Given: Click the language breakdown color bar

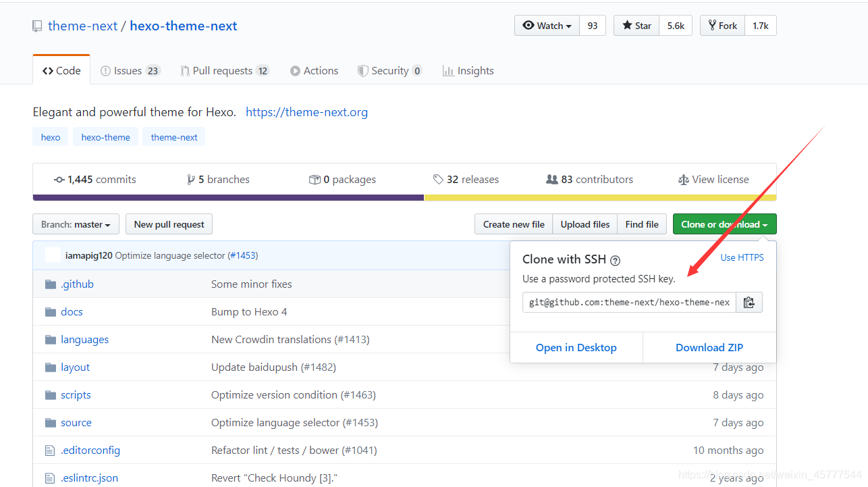Looking at the screenshot, I should click(x=404, y=198).
